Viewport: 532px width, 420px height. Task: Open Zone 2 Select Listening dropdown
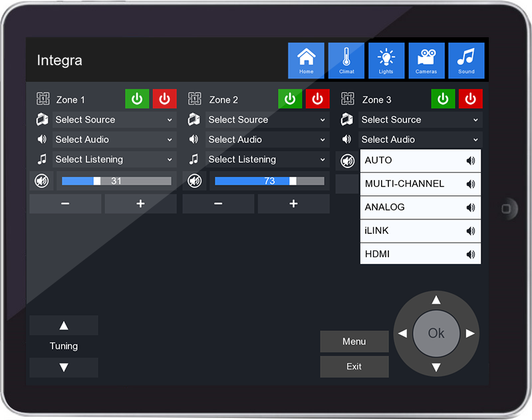coord(267,159)
